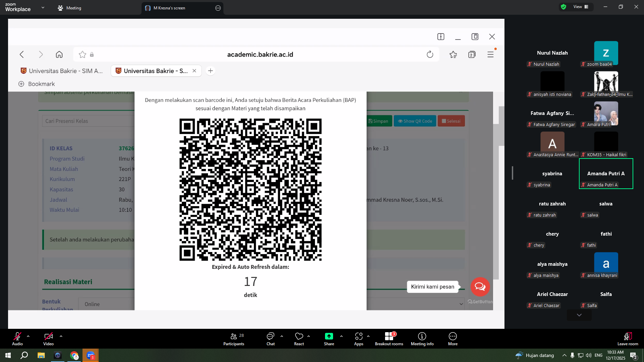
Task: Show open tabs counter
Action: pyautogui.click(x=472, y=54)
